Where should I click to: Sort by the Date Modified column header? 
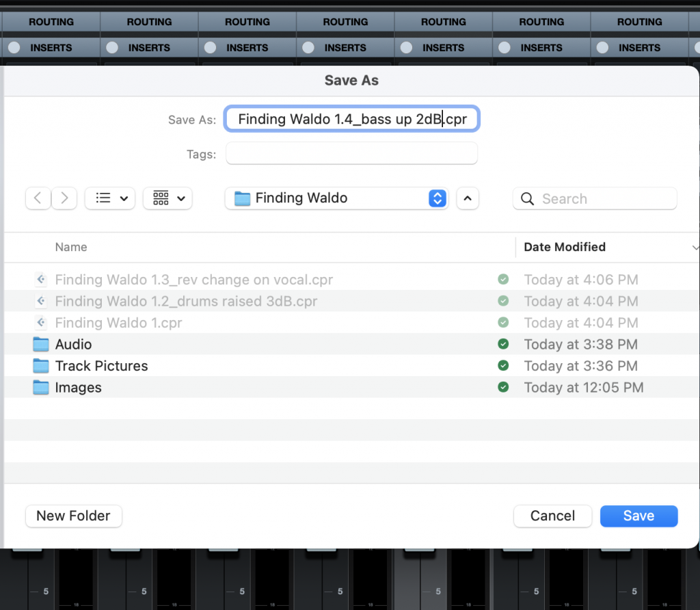coord(564,247)
